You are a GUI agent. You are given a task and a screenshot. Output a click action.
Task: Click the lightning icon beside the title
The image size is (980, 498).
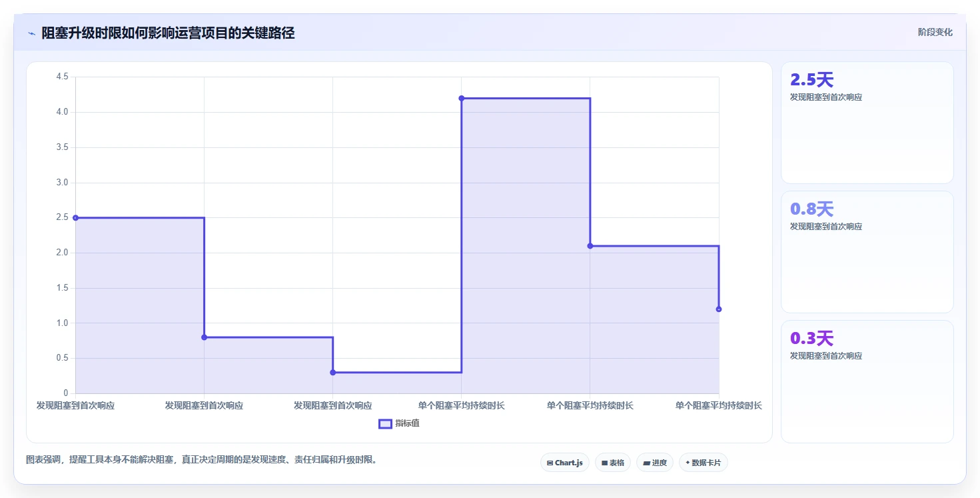[x=31, y=33]
